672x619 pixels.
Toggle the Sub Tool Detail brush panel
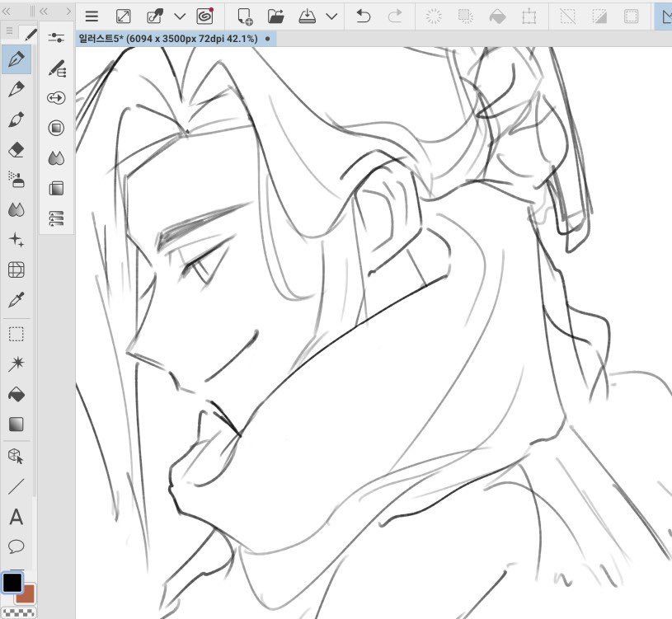pos(56,68)
